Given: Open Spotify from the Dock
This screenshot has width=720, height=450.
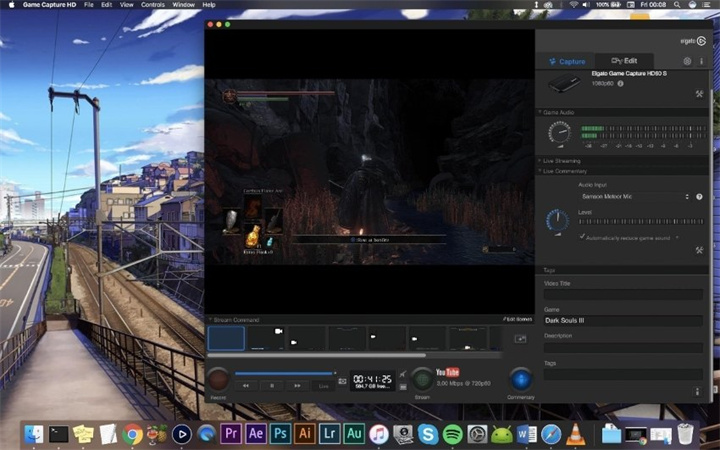Looking at the screenshot, I should 453,434.
